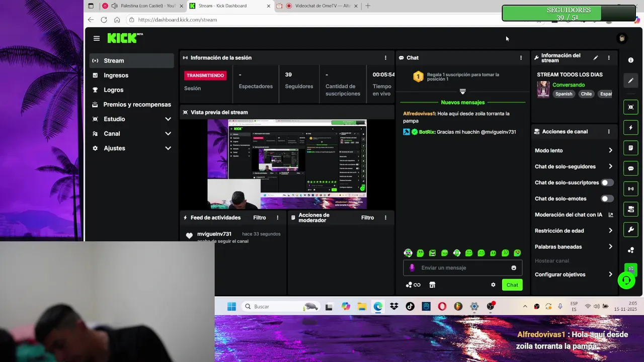Open a new browser tab
644x362 pixels.
click(368, 6)
